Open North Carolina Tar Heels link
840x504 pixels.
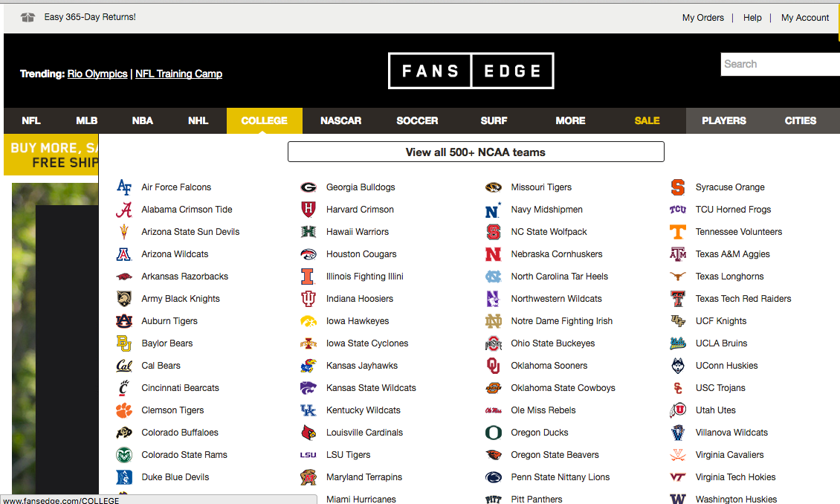pos(559,277)
